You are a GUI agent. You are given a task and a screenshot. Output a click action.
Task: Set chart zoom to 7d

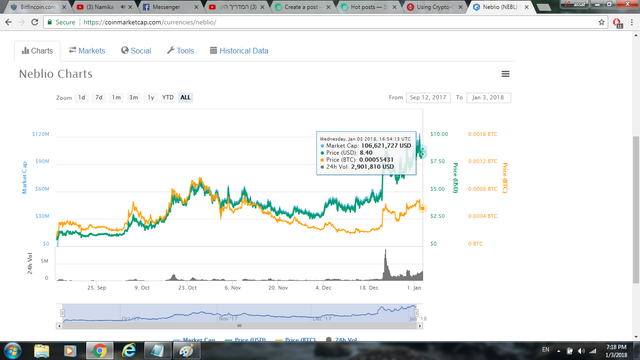(x=99, y=98)
